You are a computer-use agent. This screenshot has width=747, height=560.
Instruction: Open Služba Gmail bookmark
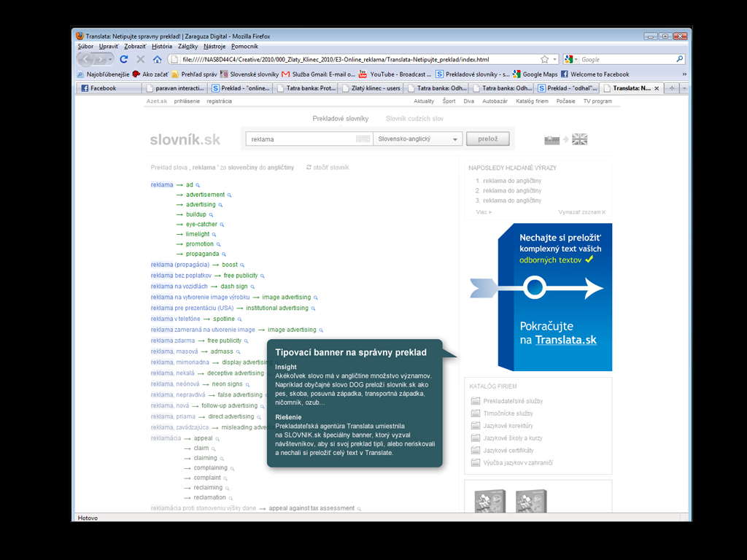click(318, 74)
